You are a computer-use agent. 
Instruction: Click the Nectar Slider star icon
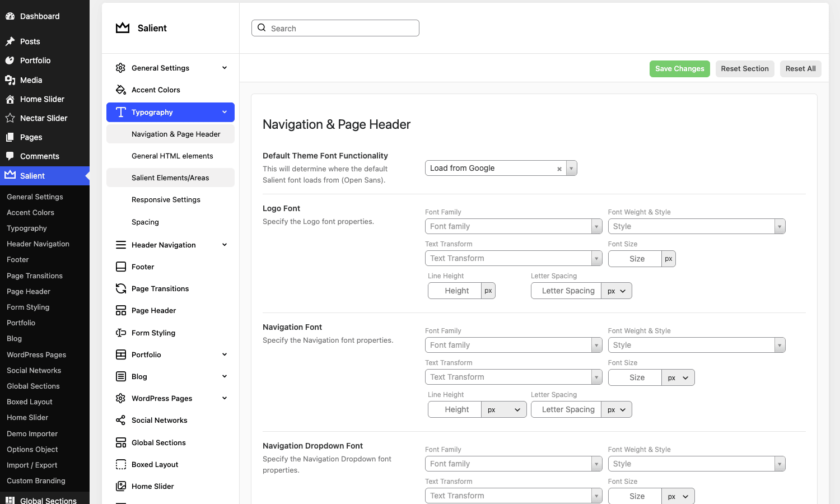10,118
